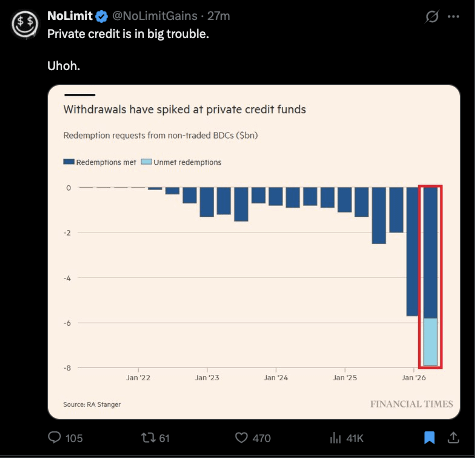The image size is (475, 458).
Task: Click the Unmet redemptions legend swatch
Action: pyautogui.click(x=146, y=162)
